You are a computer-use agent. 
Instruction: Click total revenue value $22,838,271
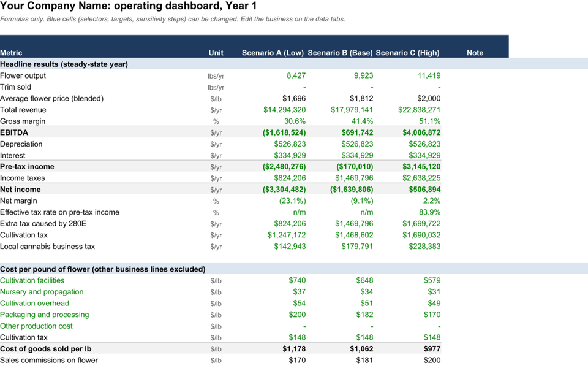[419, 110]
